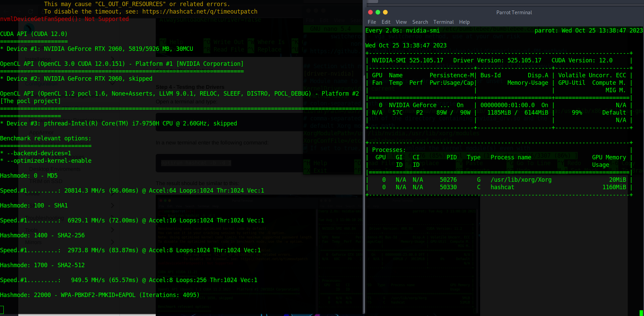Click the 'NVIDIA-SMI 525.105.17' text
The image size is (644, 316).
pyautogui.click(x=408, y=60)
